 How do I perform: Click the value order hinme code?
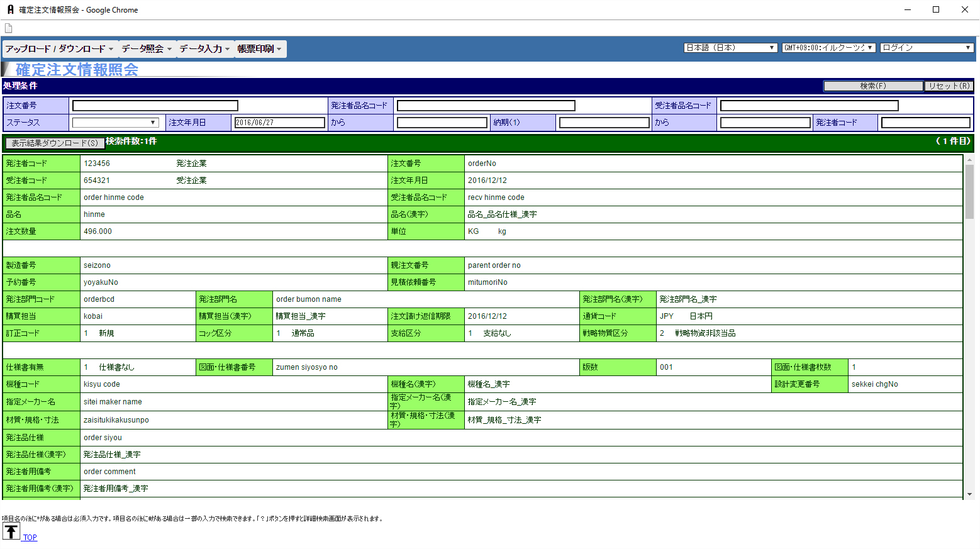pos(114,197)
